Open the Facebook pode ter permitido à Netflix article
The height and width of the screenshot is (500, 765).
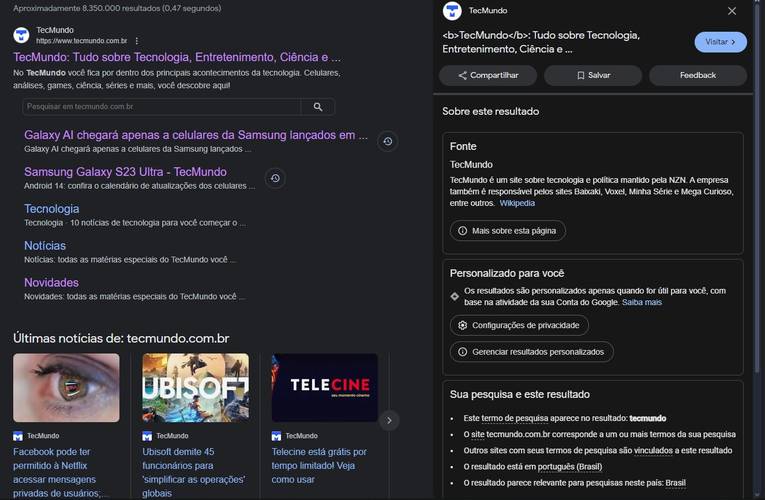point(61,472)
